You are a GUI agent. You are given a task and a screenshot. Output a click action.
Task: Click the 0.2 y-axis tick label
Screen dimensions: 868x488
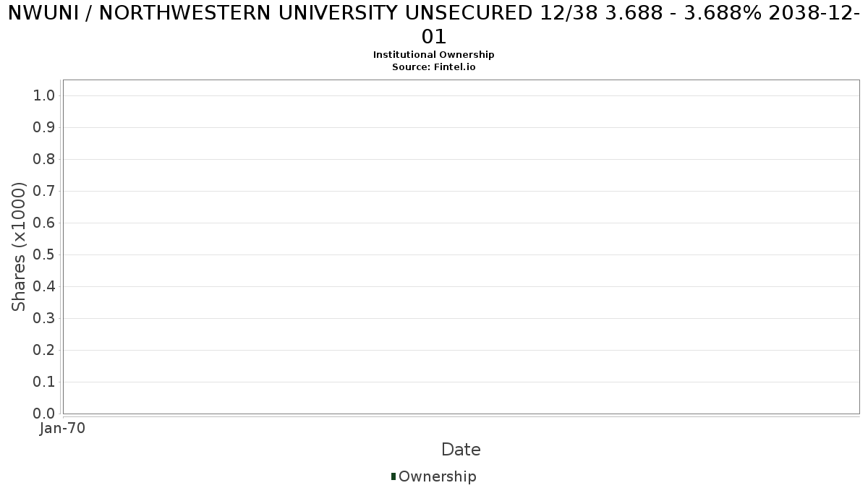44,351
